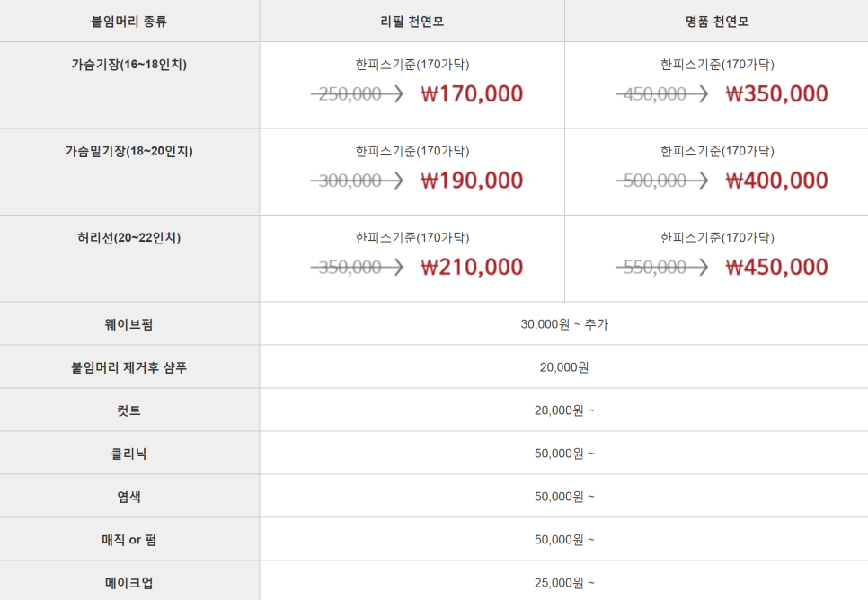Screen dimensions: 868x600
Task: Click the 매직 or 펌 row label
Action: pyautogui.click(x=129, y=540)
